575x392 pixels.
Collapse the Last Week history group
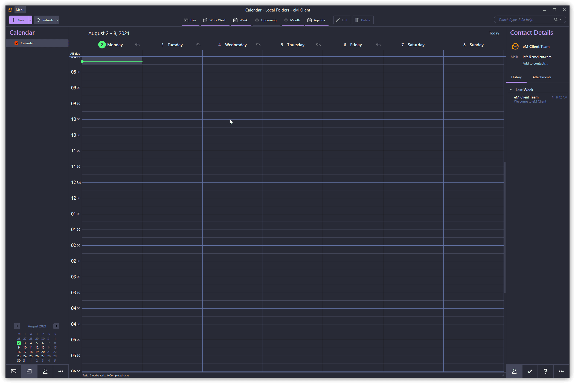tap(511, 90)
